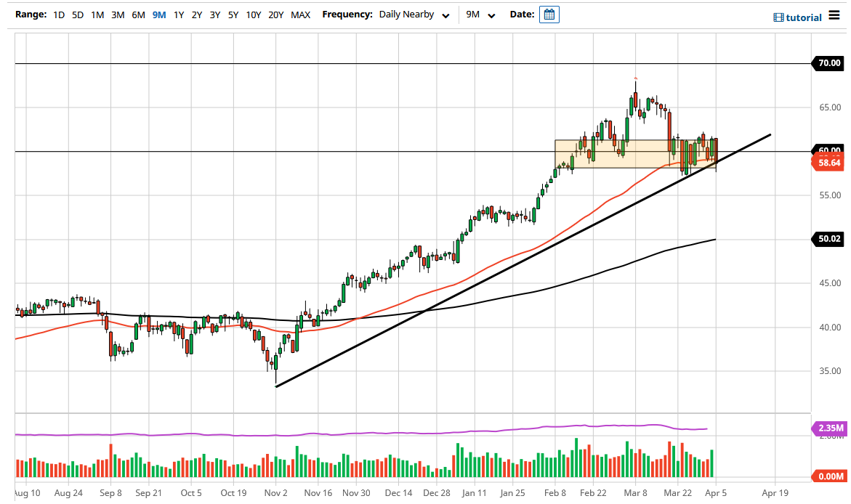Select the 6M range
Viewport: 851px width, 504px height.
(x=137, y=14)
